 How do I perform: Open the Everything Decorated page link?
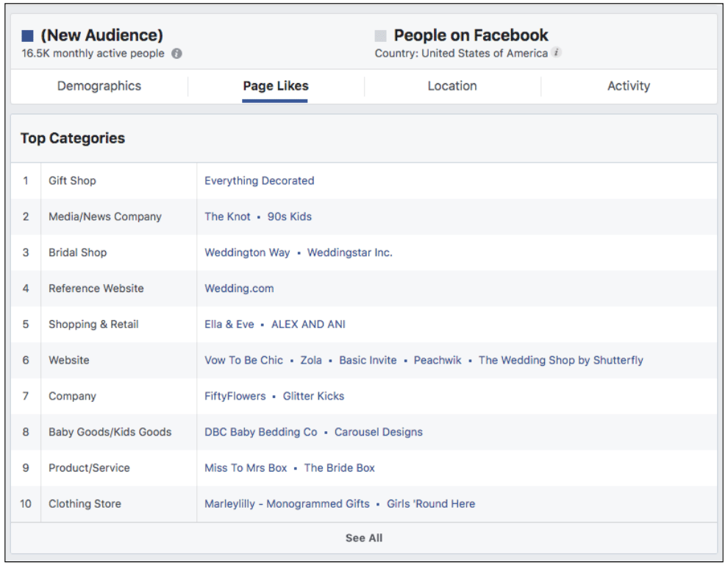[259, 181]
